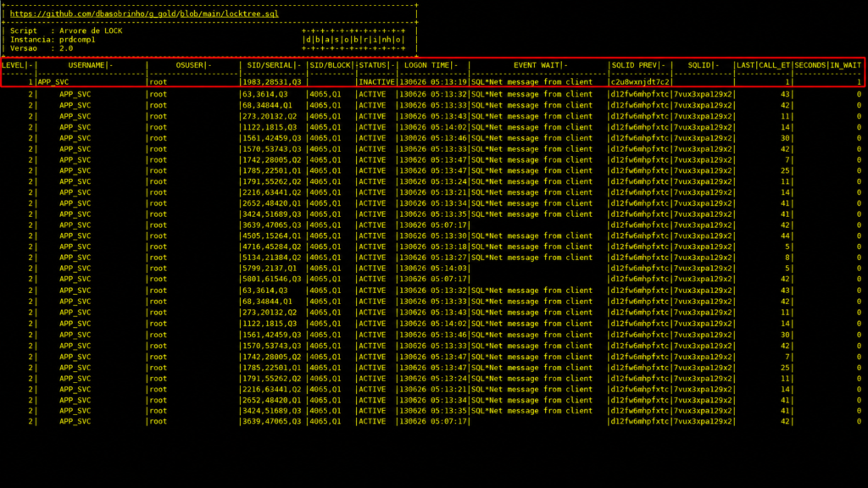The height and width of the screenshot is (488, 868).
Task: Select session ID '5134,21384,Q2'
Action: click(272, 258)
